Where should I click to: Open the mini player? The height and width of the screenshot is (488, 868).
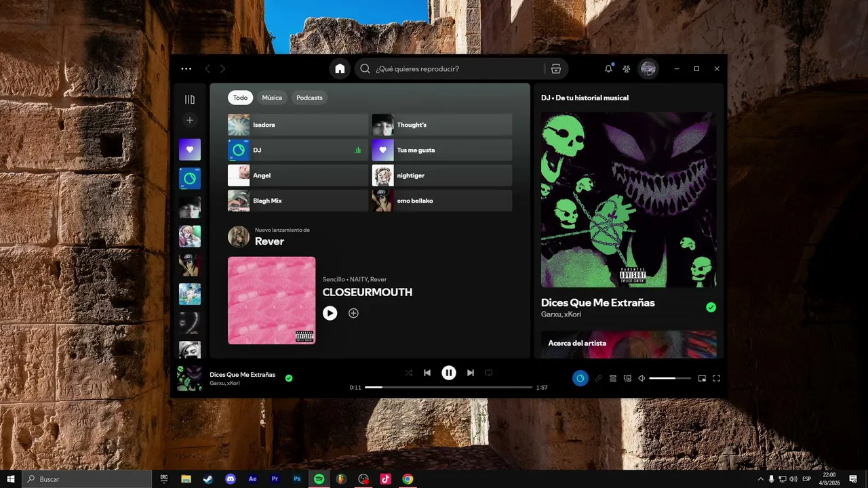702,378
